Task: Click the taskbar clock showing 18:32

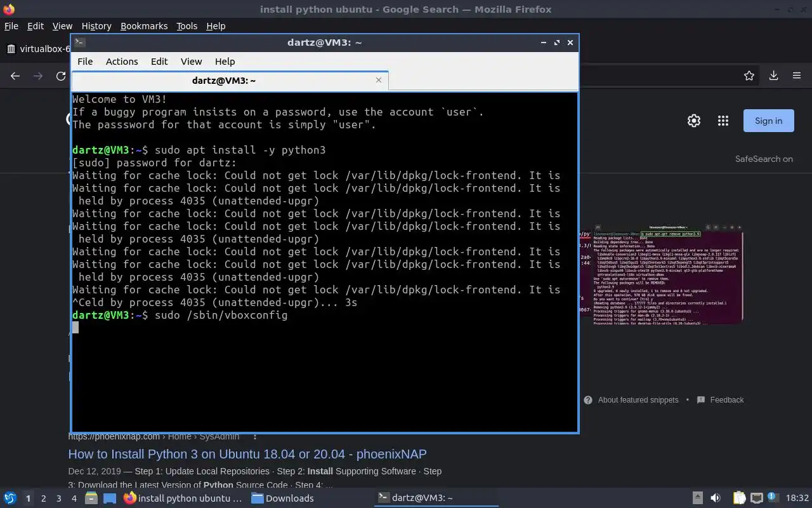Action: click(x=797, y=498)
